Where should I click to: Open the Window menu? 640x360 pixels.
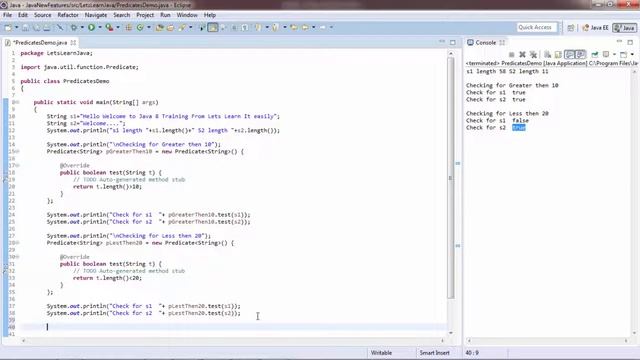click(187, 15)
